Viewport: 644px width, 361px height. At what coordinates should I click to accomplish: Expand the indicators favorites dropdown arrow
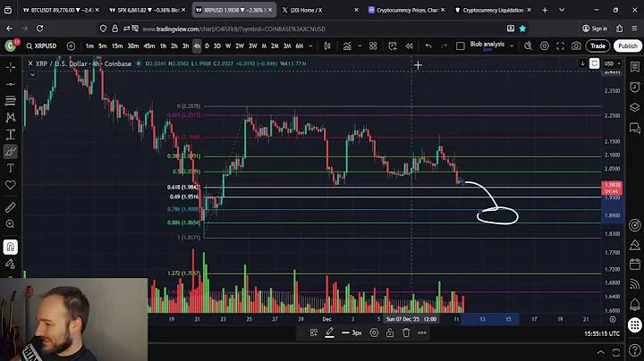(x=360, y=46)
